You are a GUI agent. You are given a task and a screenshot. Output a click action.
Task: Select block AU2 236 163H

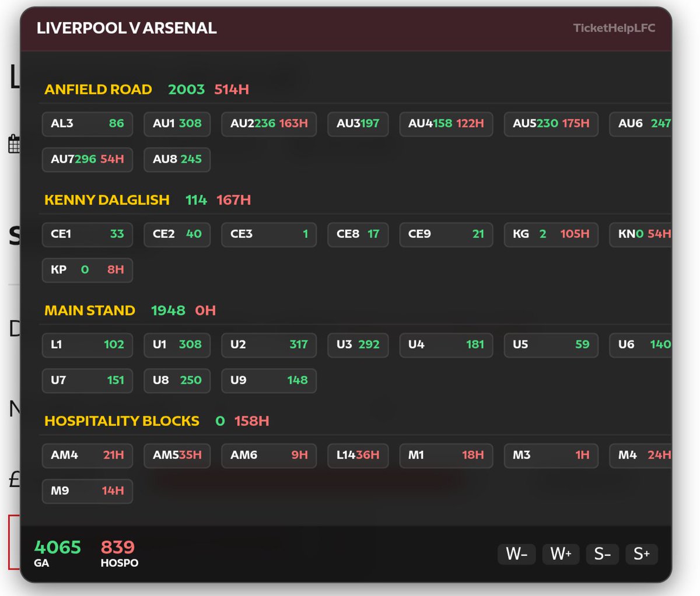pyautogui.click(x=269, y=124)
